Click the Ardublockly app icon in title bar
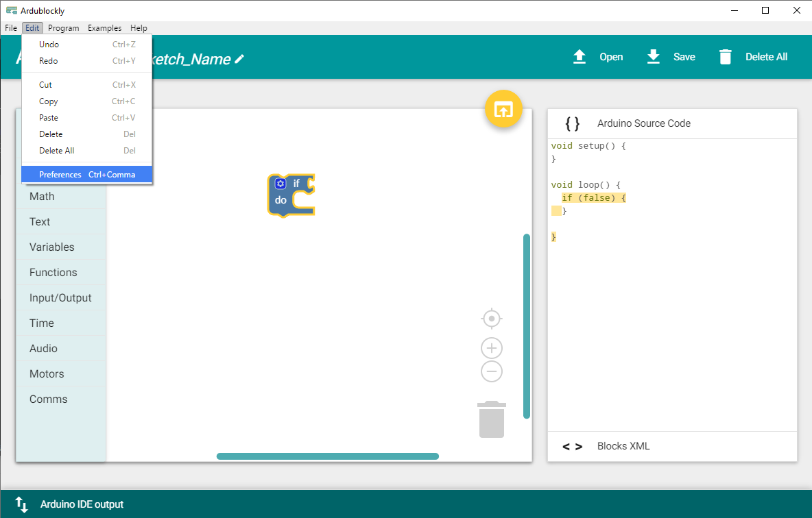812x518 pixels. (12, 10)
